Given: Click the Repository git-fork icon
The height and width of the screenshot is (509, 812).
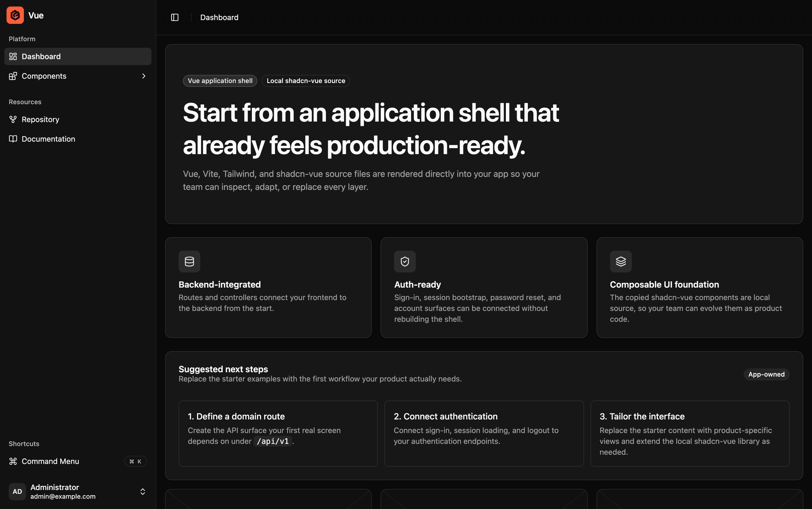Looking at the screenshot, I should pos(13,119).
